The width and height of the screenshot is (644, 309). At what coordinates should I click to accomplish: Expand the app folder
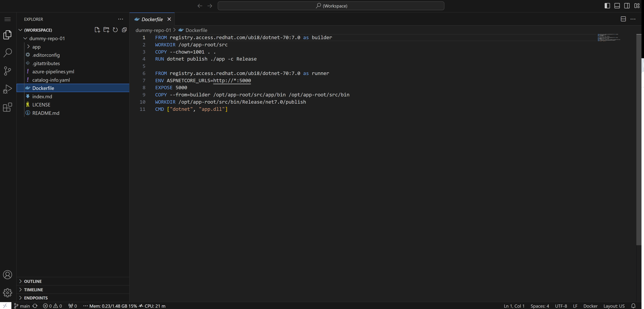pos(36,47)
